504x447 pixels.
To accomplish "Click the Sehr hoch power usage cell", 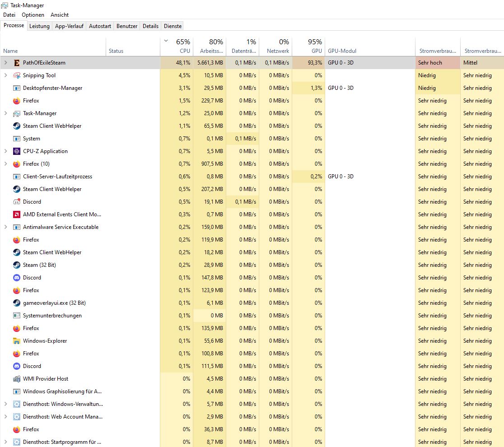I will point(438,63).
